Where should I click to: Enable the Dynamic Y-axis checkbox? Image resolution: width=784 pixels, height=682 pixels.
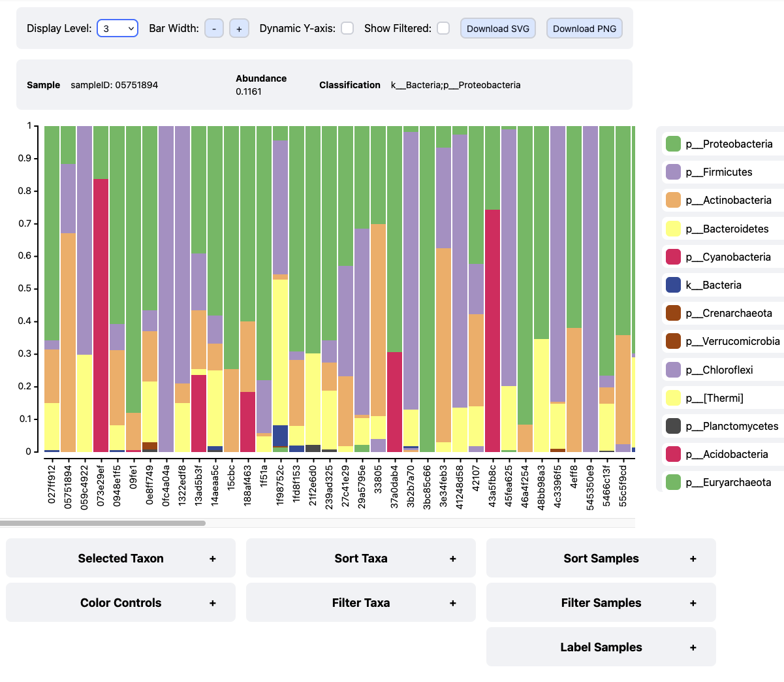[x=347, y=28]
